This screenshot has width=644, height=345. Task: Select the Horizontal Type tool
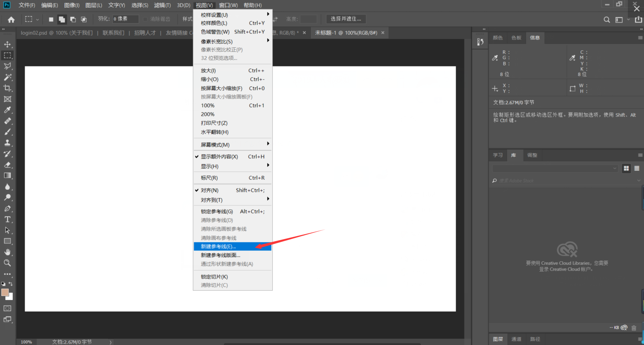(7, 219)
